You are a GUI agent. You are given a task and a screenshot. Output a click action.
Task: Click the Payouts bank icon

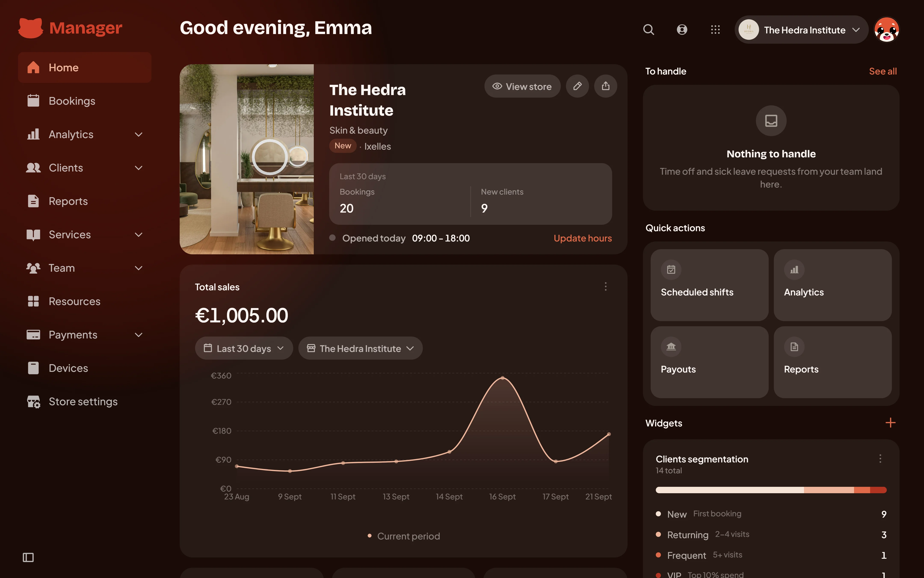(671, 347)
